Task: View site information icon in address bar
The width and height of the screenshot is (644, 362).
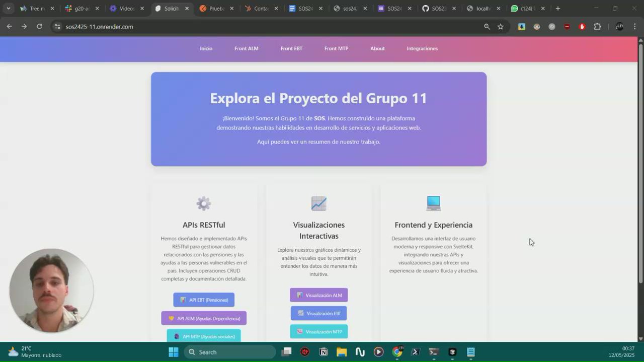Action: point(57,27)
